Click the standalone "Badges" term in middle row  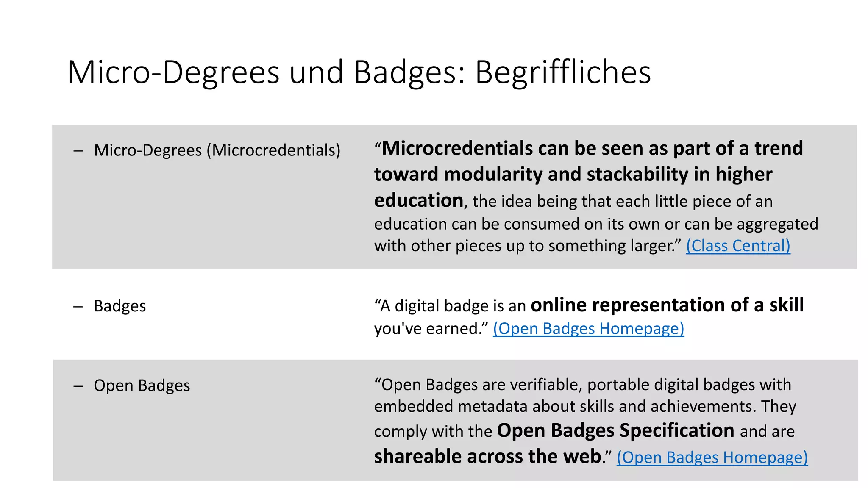(x=120, y=306)
